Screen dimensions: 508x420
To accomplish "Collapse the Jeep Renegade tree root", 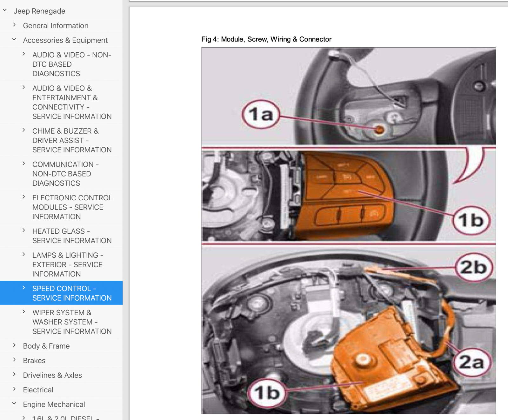I will point(5,10).
